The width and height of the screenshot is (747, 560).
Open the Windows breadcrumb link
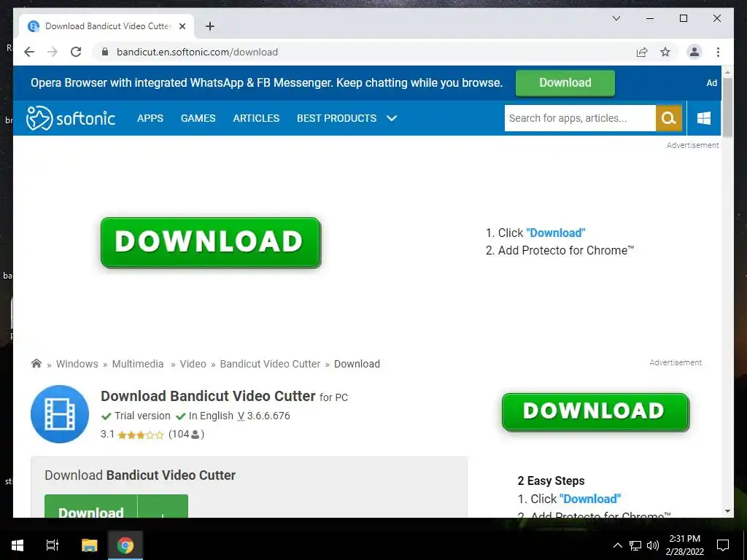tap(77, 364)
